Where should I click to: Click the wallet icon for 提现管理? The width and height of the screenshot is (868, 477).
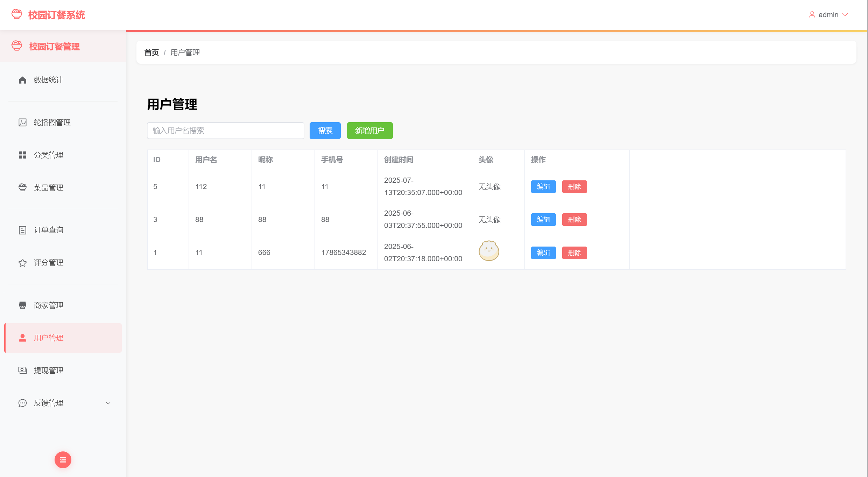click(x=22, y=371)
